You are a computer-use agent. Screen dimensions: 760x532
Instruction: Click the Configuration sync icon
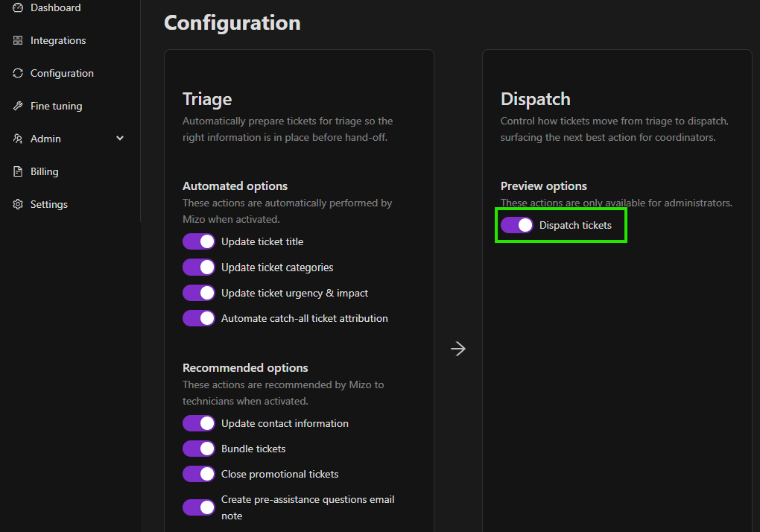pyautogui.click(x=18, y=73)
